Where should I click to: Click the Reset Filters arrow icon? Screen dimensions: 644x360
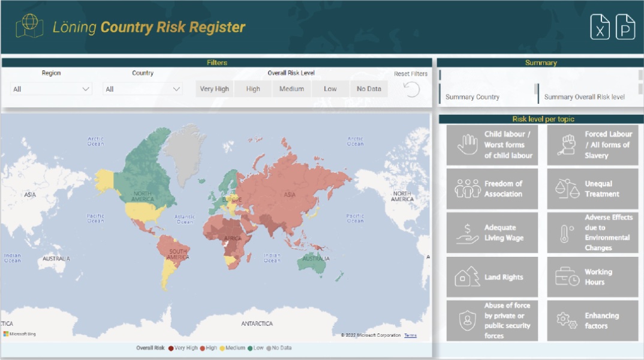[411, 89]
